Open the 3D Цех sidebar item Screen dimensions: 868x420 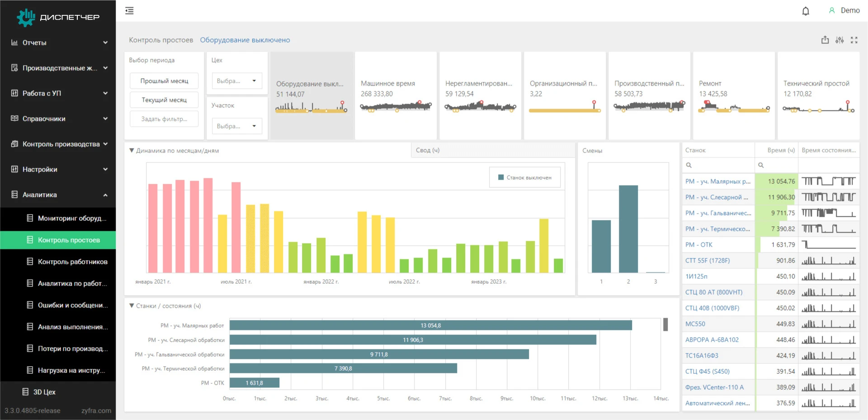44,392
